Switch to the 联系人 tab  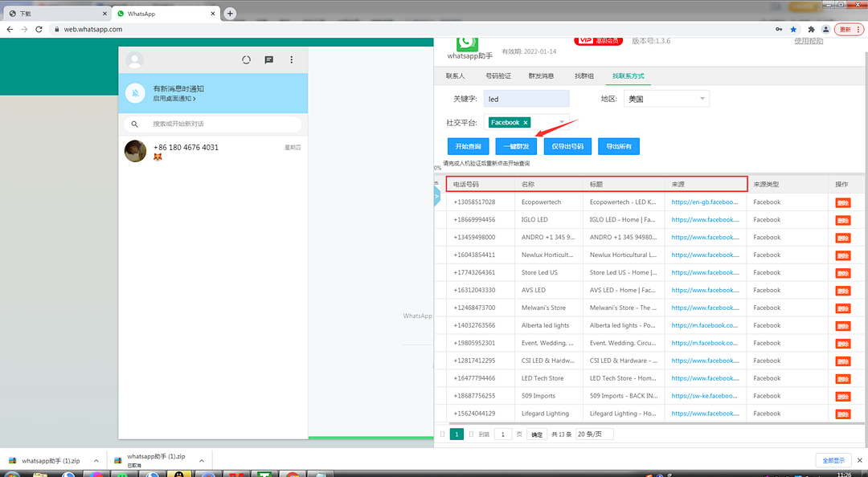pyautogui.click(x=455, y=75)
